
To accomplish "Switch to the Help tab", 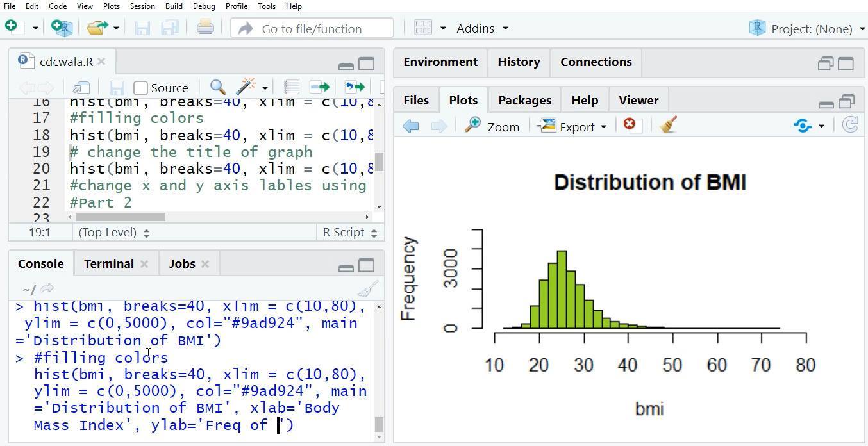I will (x=585, y=100).
